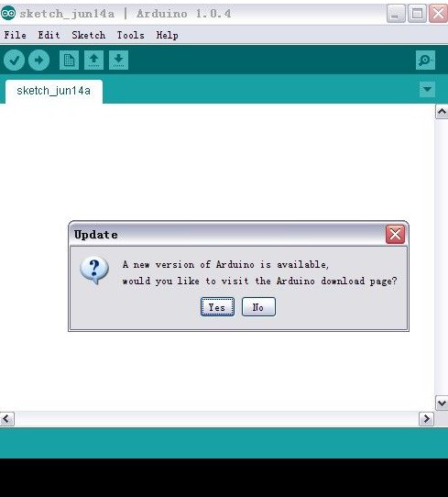This screenshot has width=448, height=497.
Task: Click the horizontal scrollbar left arrow
Action: tap(7, 419)
